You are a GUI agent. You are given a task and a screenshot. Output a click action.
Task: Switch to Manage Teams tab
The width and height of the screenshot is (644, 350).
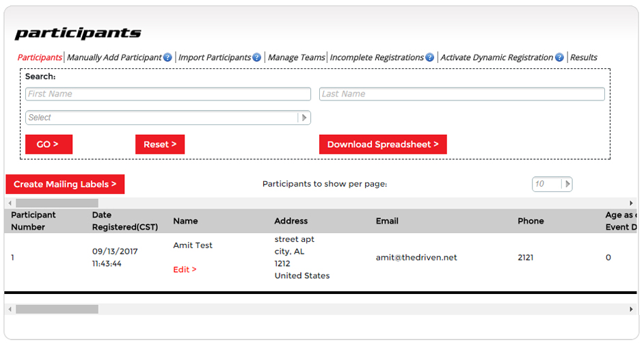296,58
